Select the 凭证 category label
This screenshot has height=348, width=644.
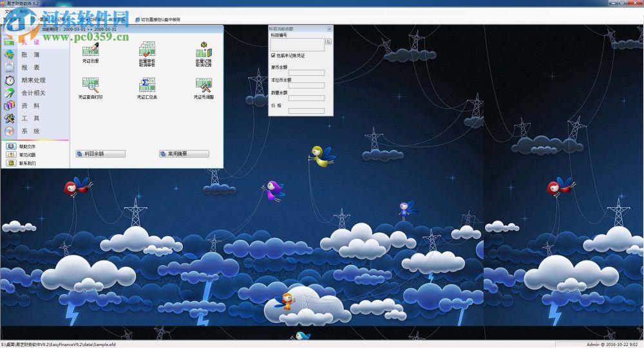31,42
